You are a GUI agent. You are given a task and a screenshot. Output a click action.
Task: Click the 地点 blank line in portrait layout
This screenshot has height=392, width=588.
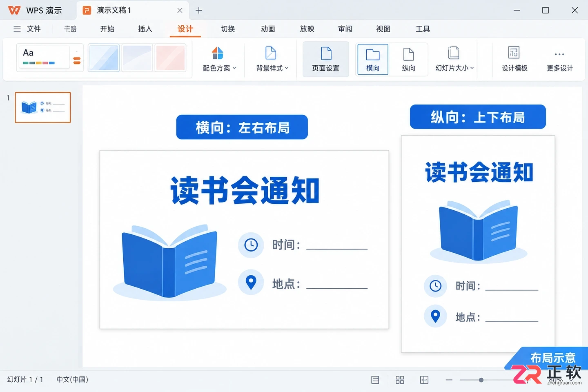[x=512, y=321]
